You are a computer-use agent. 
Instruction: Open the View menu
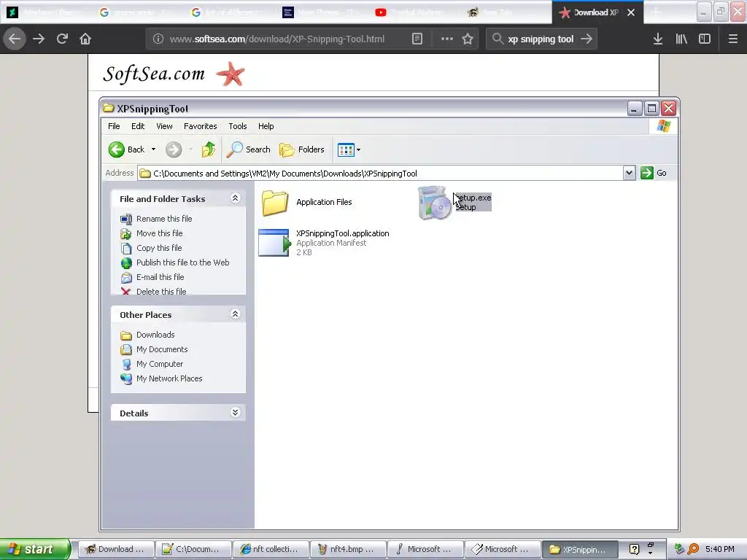click(164, 126)
